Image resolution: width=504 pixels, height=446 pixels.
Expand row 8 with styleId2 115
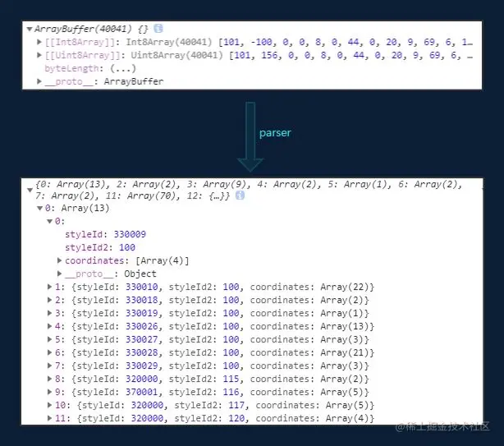[49, 379]
